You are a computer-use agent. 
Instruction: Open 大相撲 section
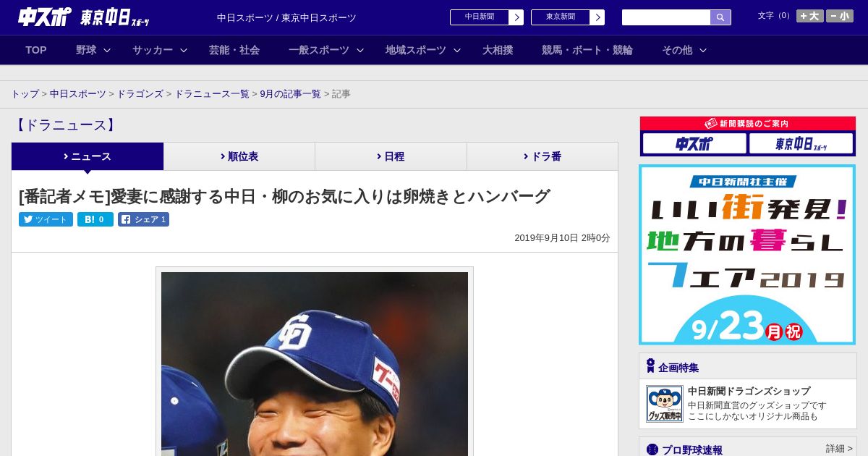click(498, 50)
